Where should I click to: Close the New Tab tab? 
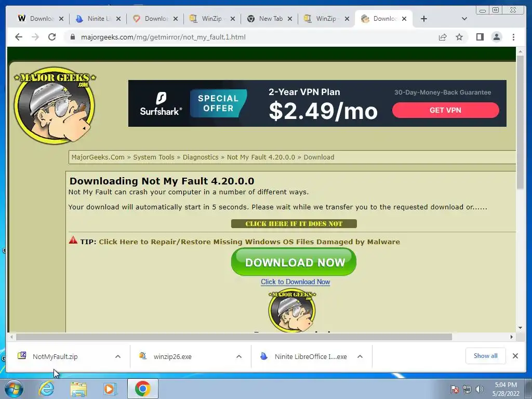[x=290, y=19]
